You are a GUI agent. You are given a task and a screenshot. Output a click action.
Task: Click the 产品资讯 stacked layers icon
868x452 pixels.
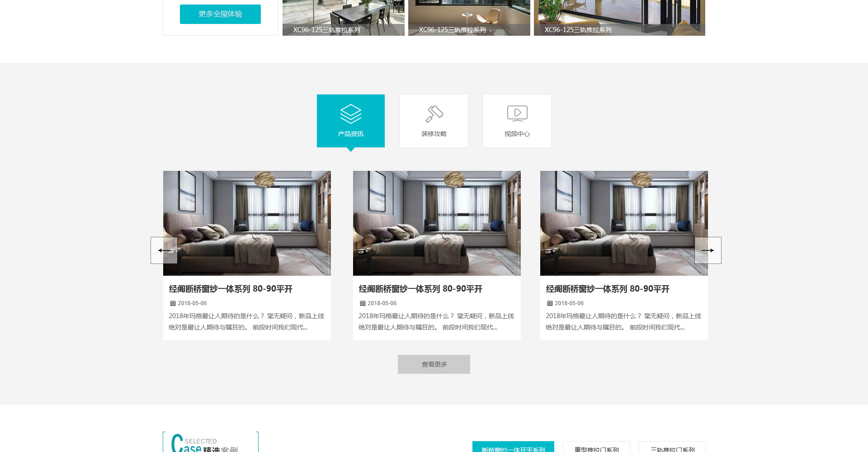[x=350, y=114]
